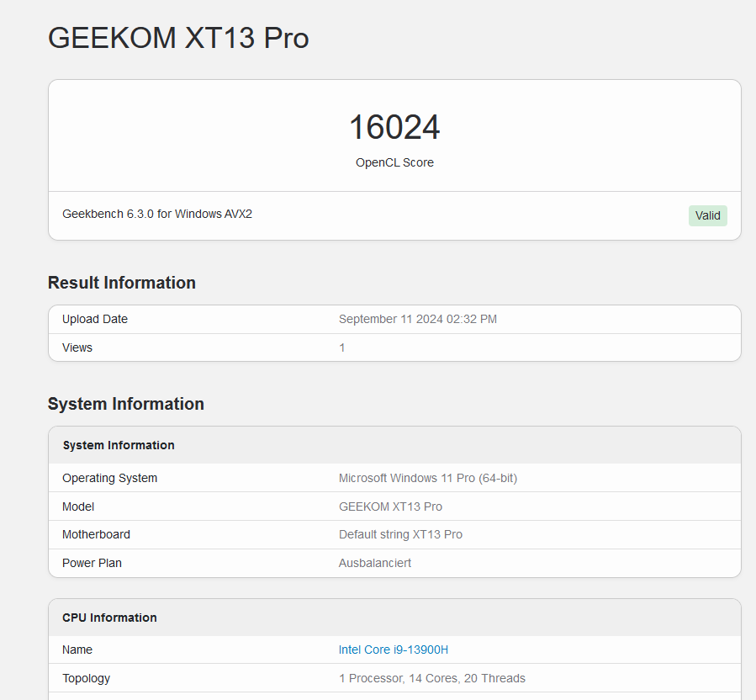The width and height of the screenshot is (756, 700).
Task: Click the Result Information heading
Action: point(121,283)
